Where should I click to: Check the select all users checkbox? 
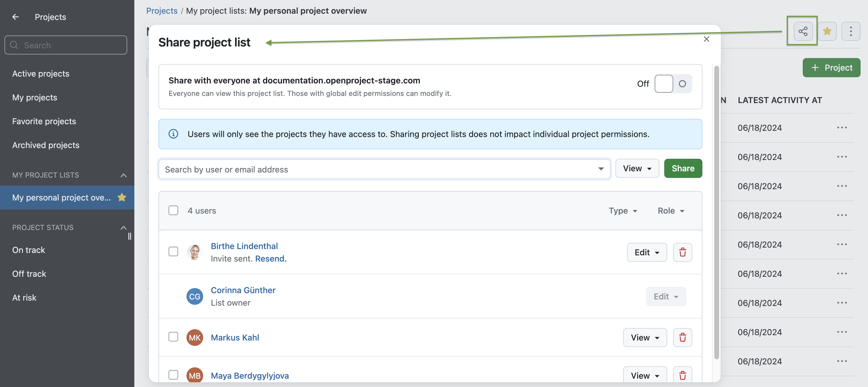coord(173,210)
